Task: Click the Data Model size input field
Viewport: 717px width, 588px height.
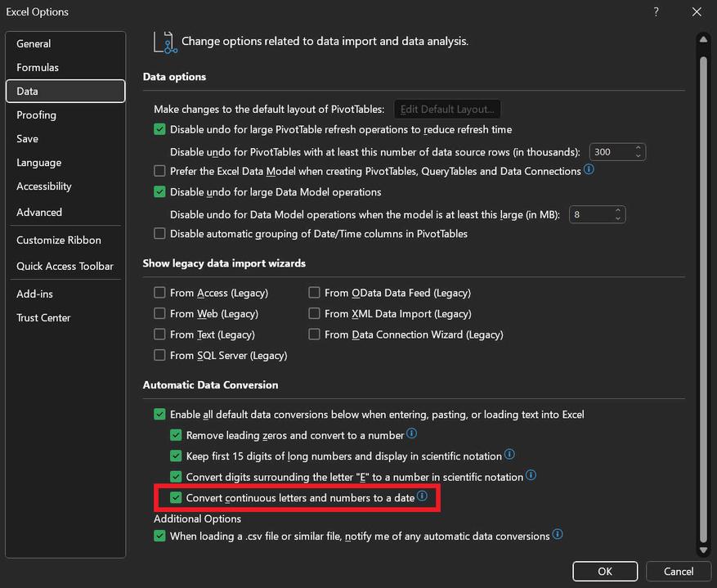Action: tap(590, 214)
